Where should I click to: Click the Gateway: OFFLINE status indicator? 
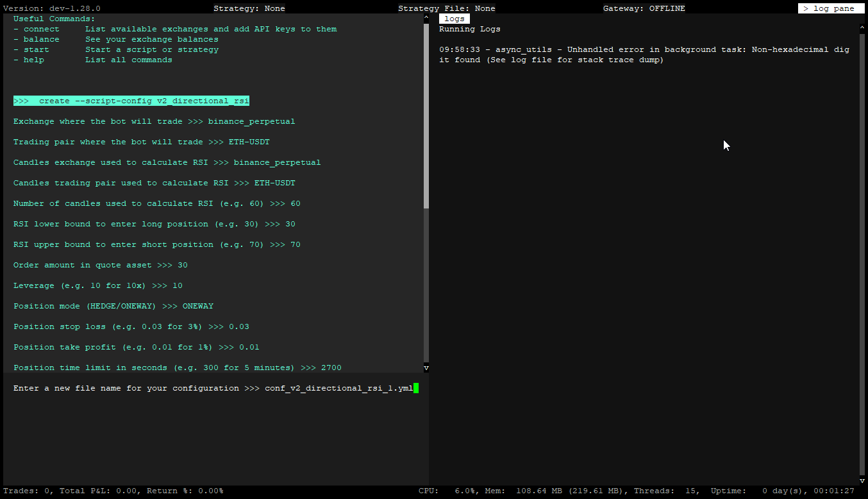pos(644,8)
